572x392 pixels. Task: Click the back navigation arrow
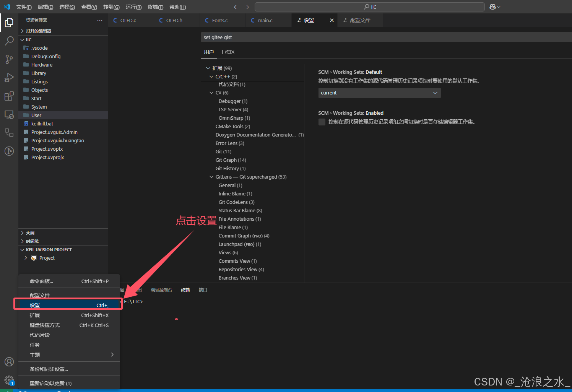coord(236,7)
